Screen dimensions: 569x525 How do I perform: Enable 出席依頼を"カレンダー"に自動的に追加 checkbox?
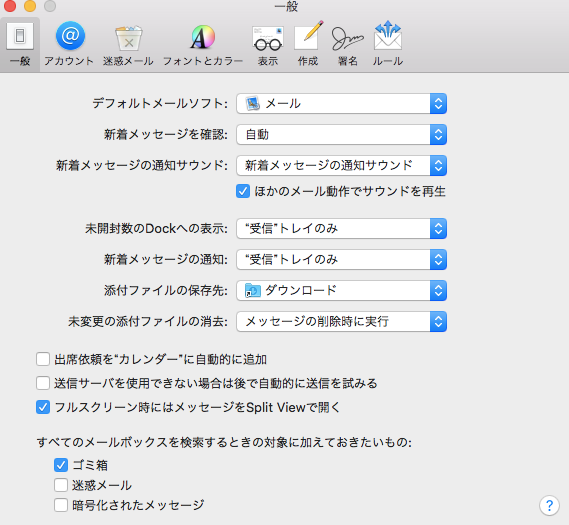[x=43, y=359]
